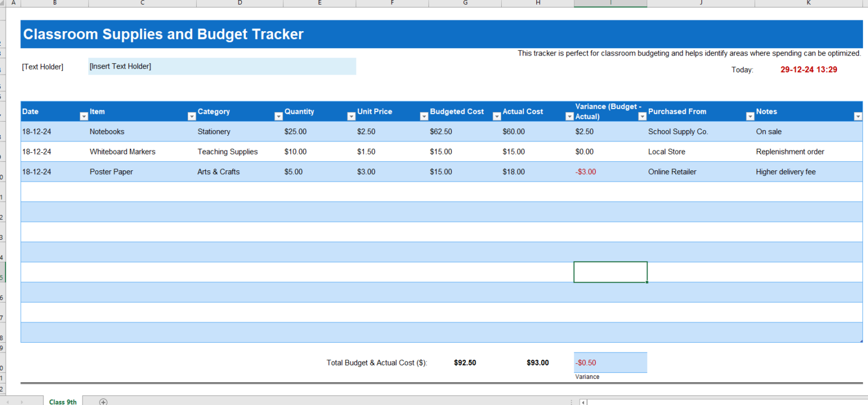Click the Unit Price column filter icon
This screenshot has width=868, height=405.
point(424,116)
